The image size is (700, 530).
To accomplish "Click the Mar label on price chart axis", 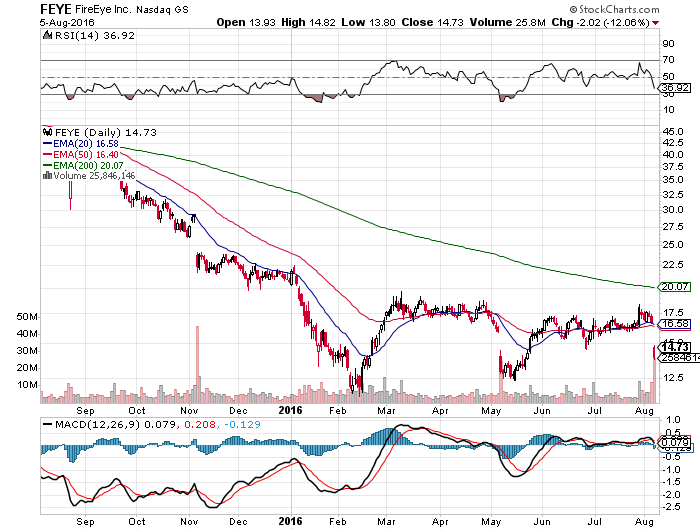I will (386, 410).
